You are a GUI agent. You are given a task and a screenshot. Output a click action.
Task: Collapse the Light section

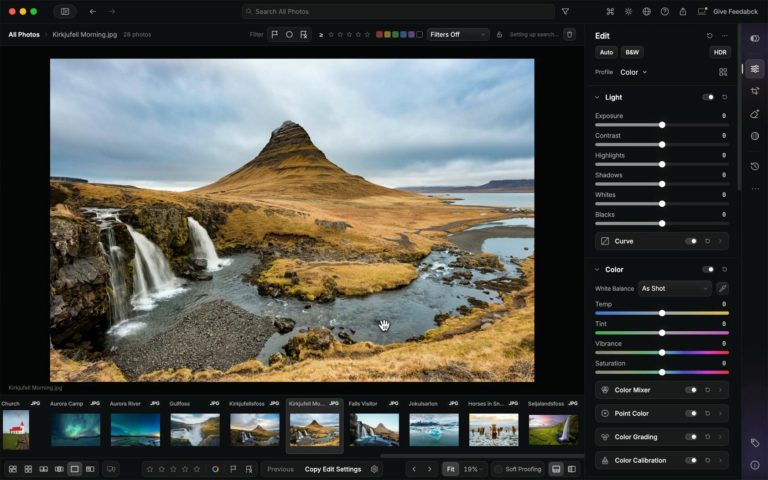pyautogui.click(x=597, y=97)
